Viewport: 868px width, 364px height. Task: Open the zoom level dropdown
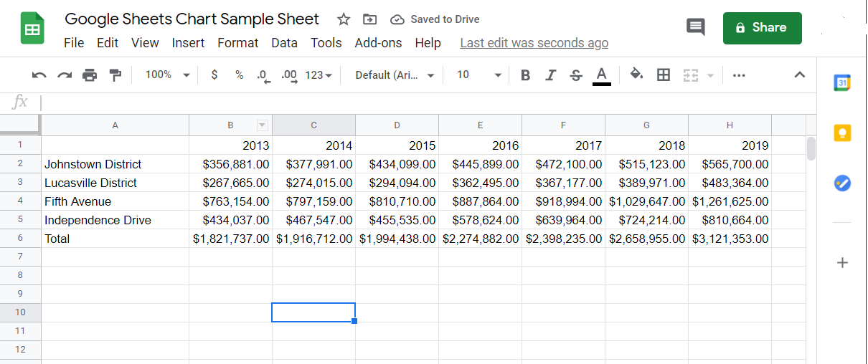click(x=168, y=75)
